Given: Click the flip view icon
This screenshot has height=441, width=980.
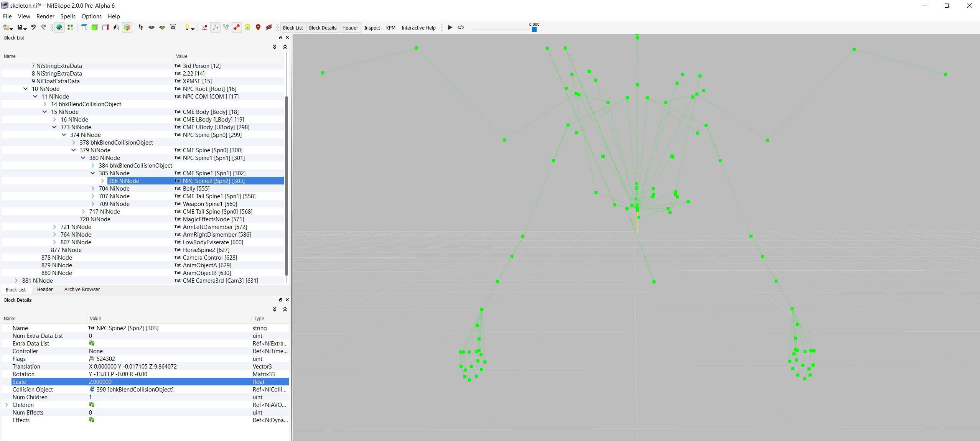Looking at the screenshot, I should pos(116,27).
